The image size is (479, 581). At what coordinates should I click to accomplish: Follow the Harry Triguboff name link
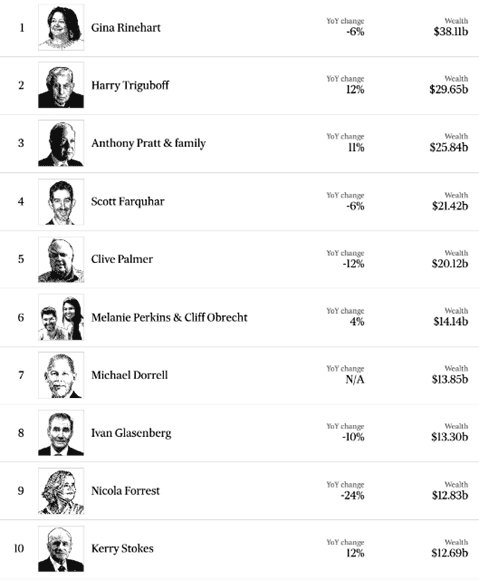coord(130,86)
